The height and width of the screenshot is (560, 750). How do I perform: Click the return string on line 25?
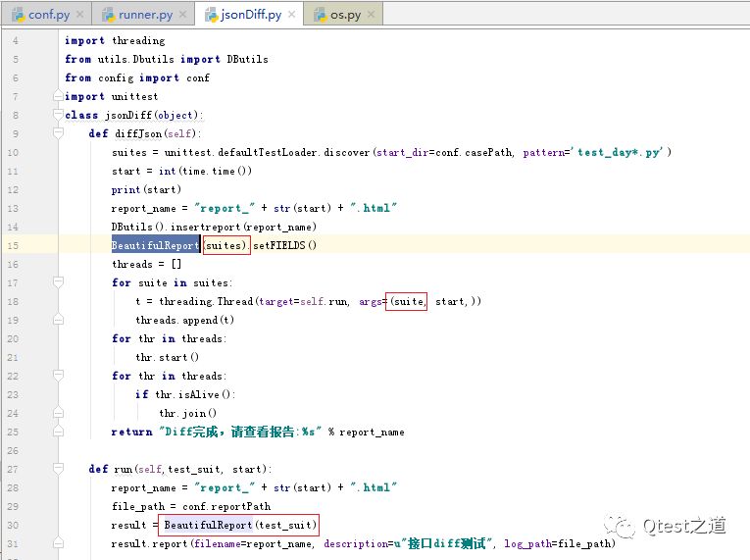[x=240, y=432]
